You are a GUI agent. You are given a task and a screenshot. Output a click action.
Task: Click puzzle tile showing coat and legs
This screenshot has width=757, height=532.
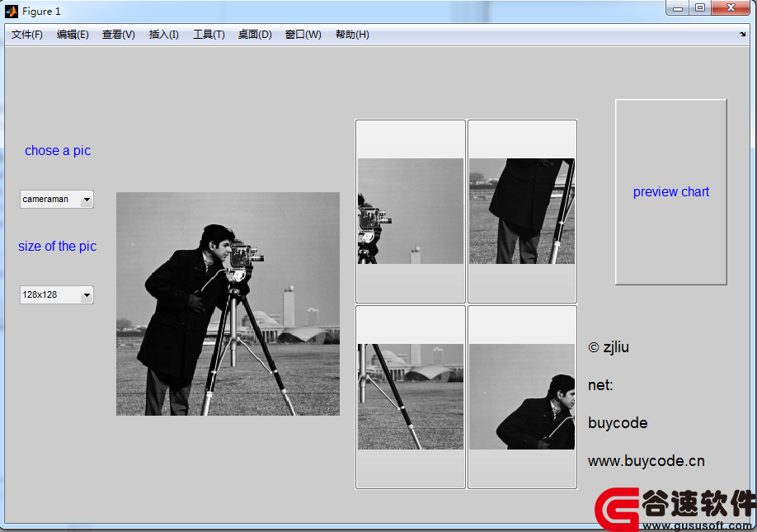522,211
